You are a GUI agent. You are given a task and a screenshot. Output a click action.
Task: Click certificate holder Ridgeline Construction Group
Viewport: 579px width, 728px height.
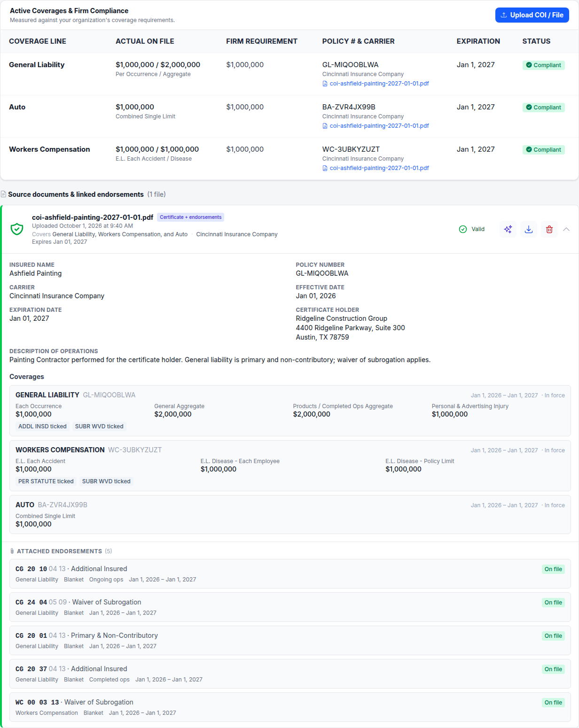coord(342,318)
